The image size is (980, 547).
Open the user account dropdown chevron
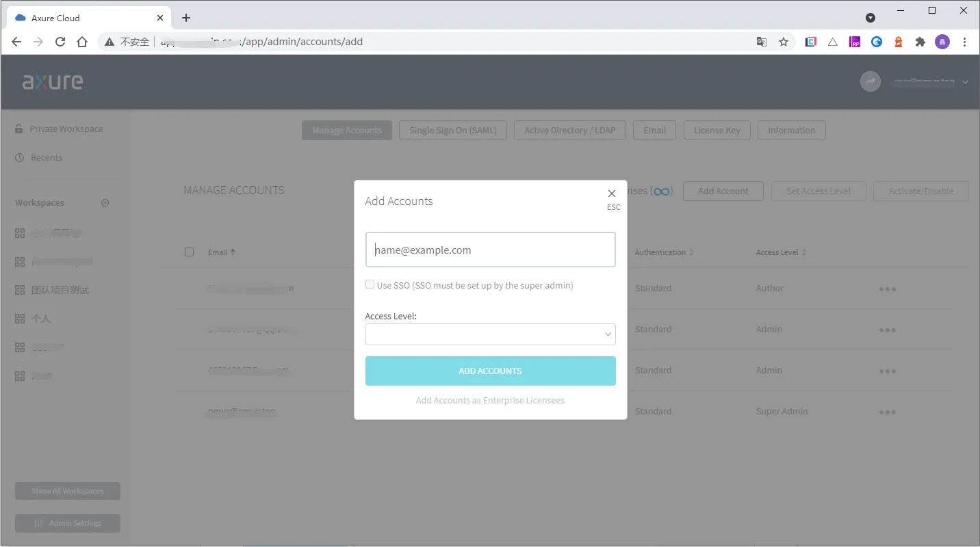point(965,82)
